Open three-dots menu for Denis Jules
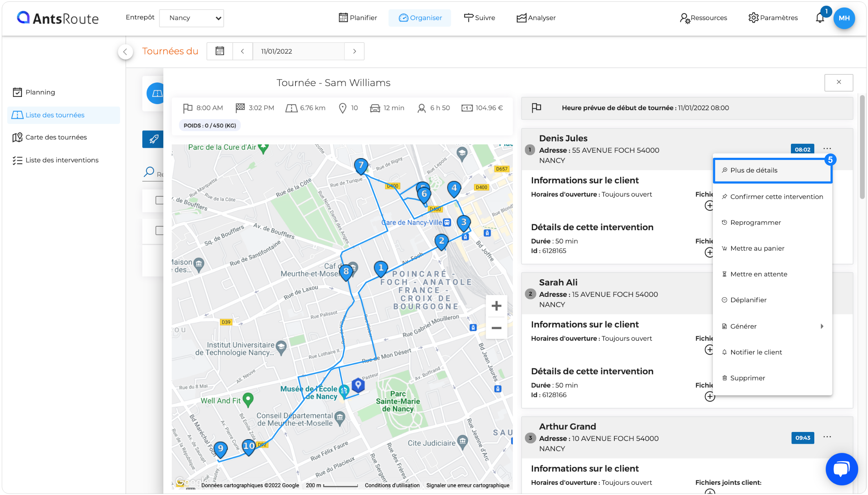Viewport: 868px width, 495px height. tap(827, 149)
